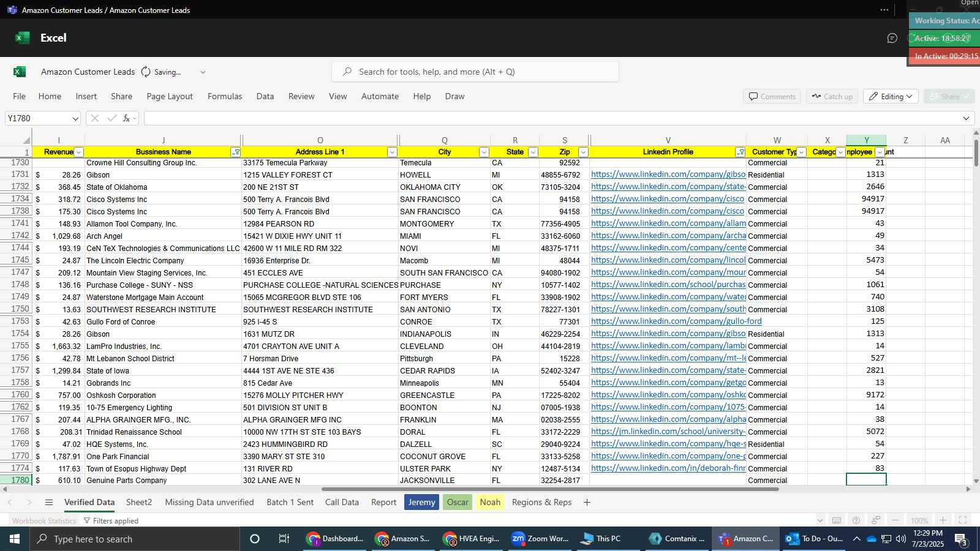This screenshot has height=551, width=980.
Task: Switch to the Call Data sheet tab
Action: (x=342, y=502)
